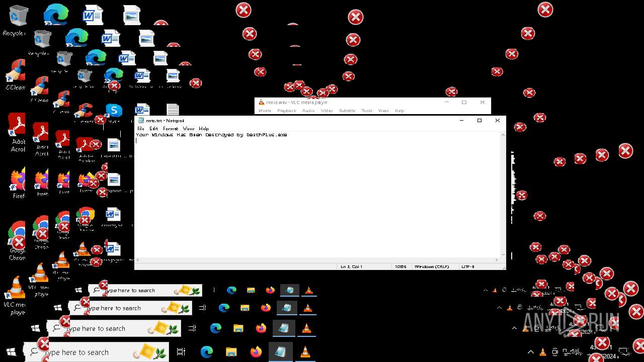Open the Subtitle menu in VLC
The image size is (644, 362).
(347, 111)
